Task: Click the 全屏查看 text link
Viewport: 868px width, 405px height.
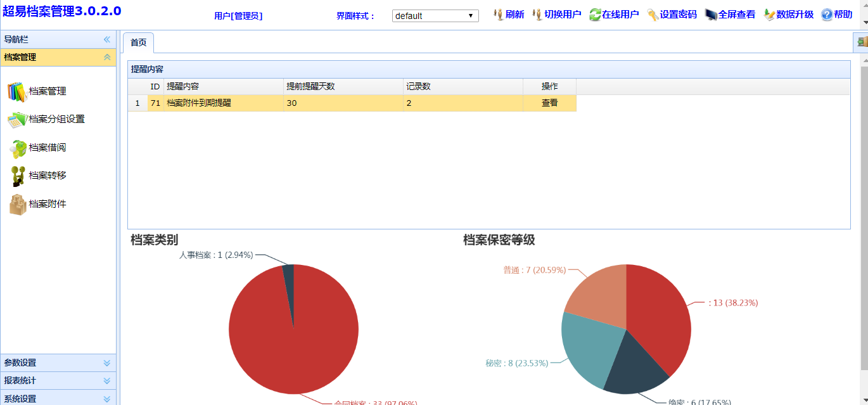Action: (x=737, y=15)
